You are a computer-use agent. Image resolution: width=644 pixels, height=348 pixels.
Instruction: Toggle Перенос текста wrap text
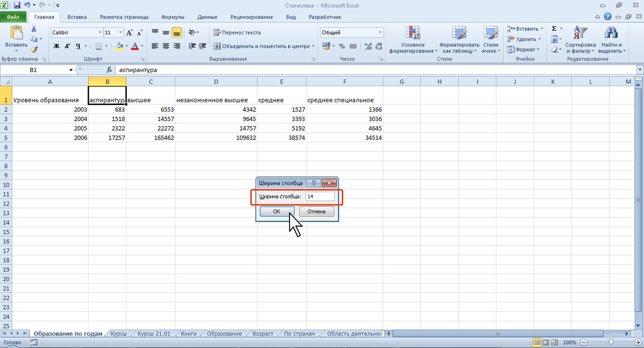pyautogui.click(x=237, y=33)
